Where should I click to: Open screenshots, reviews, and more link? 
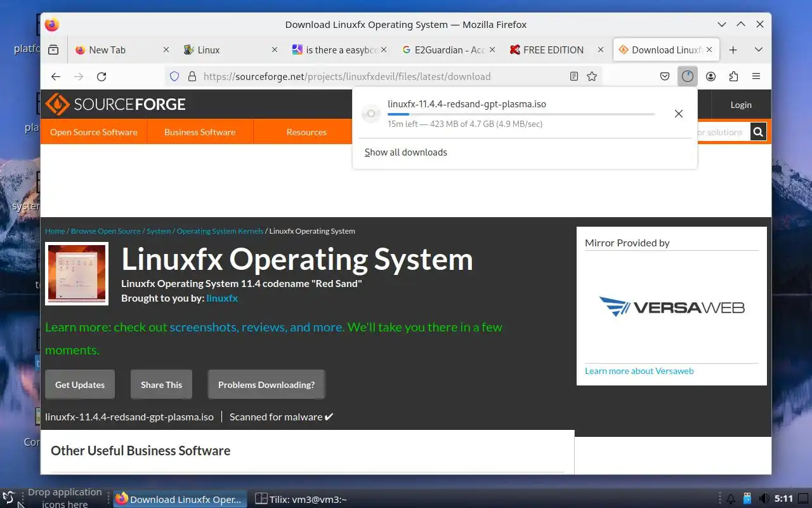pyautogui.click(x=257, y=327)
